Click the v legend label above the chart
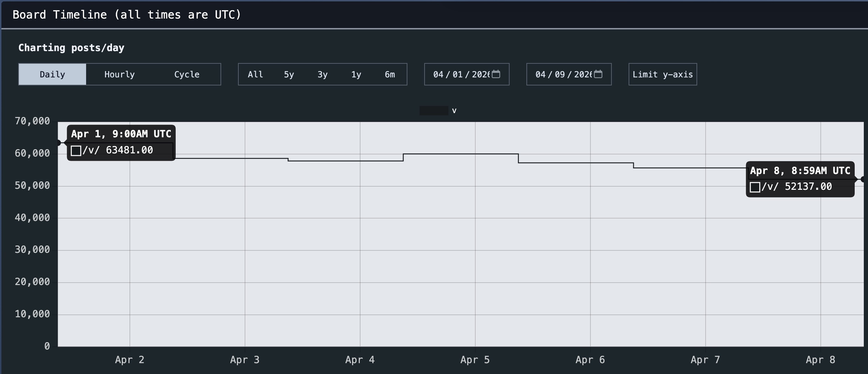Viewport: 868px width, 374px height. [x=454, y=111]
